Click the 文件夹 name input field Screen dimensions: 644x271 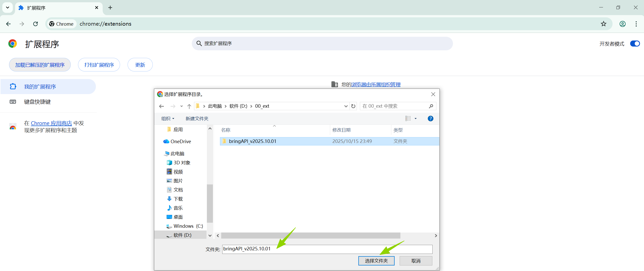pyautogui.click(x=327, y=249)
